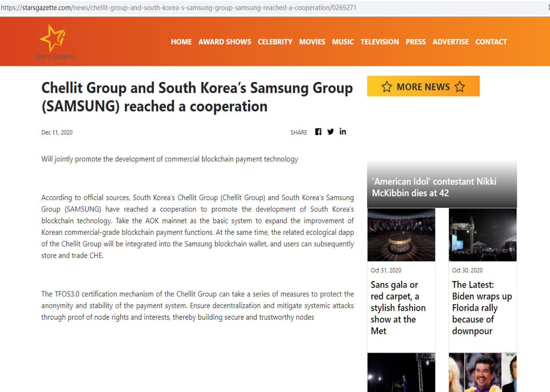
Task: Open the dark stage speaker thumbnail
Action: [401, 372]
